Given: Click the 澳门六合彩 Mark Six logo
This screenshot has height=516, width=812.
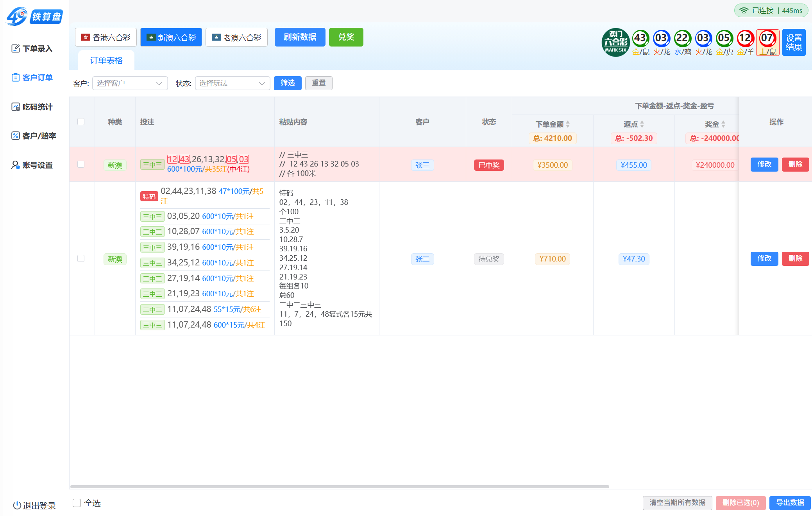Looking at the screenshot, I should (615, 42).
